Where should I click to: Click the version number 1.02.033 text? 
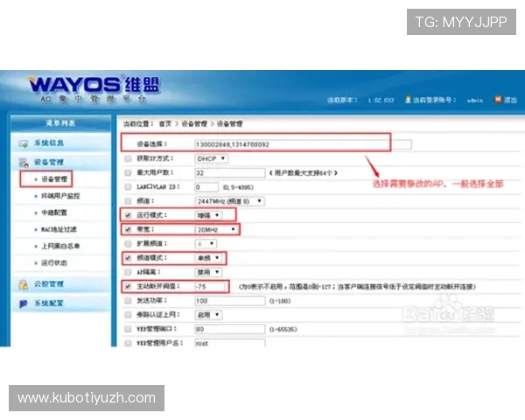coord(381,100)
